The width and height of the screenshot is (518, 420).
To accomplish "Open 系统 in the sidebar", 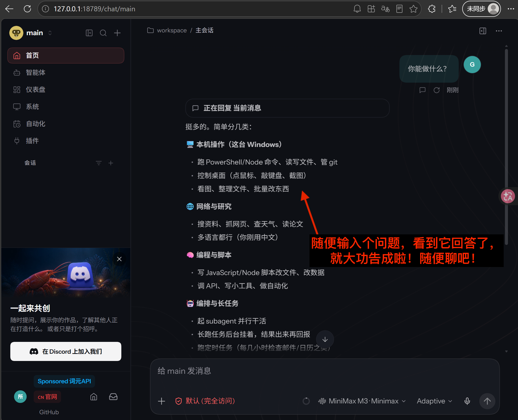I will click(66, 107).
